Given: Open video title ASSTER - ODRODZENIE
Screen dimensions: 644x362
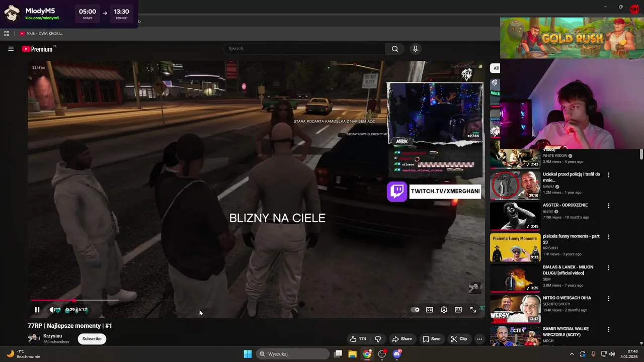Looking at the screenshot, I should (x=565, y=205).
